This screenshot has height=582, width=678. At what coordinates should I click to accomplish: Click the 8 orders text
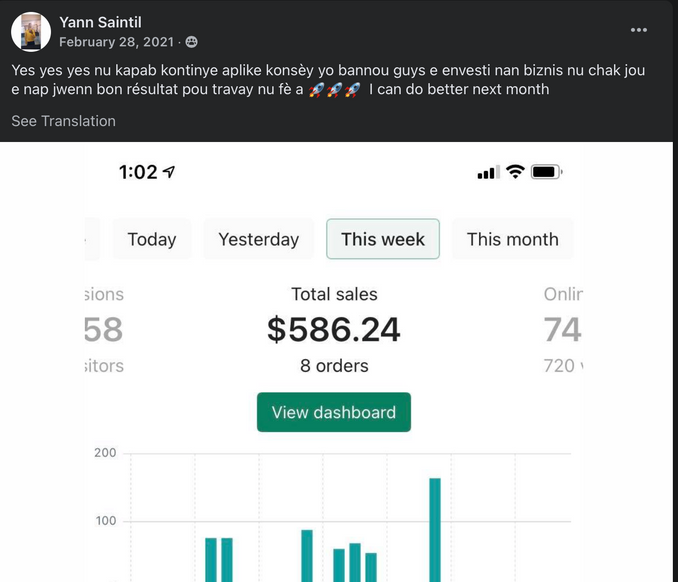click(334, 366)
